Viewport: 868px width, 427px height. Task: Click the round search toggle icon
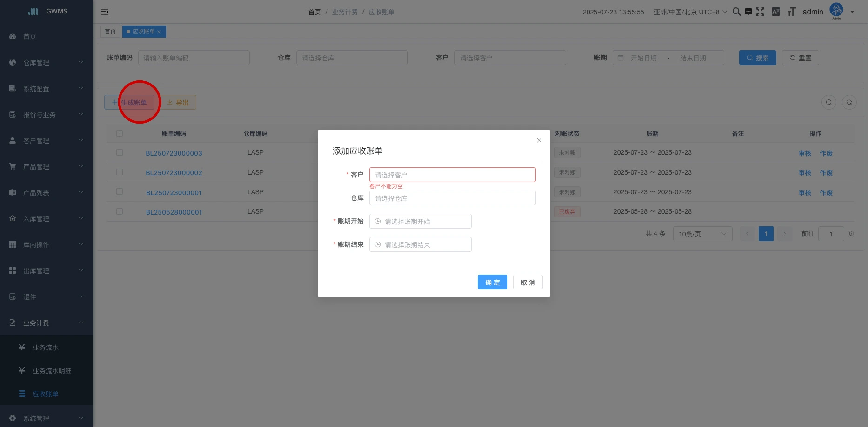coord(828,102)
